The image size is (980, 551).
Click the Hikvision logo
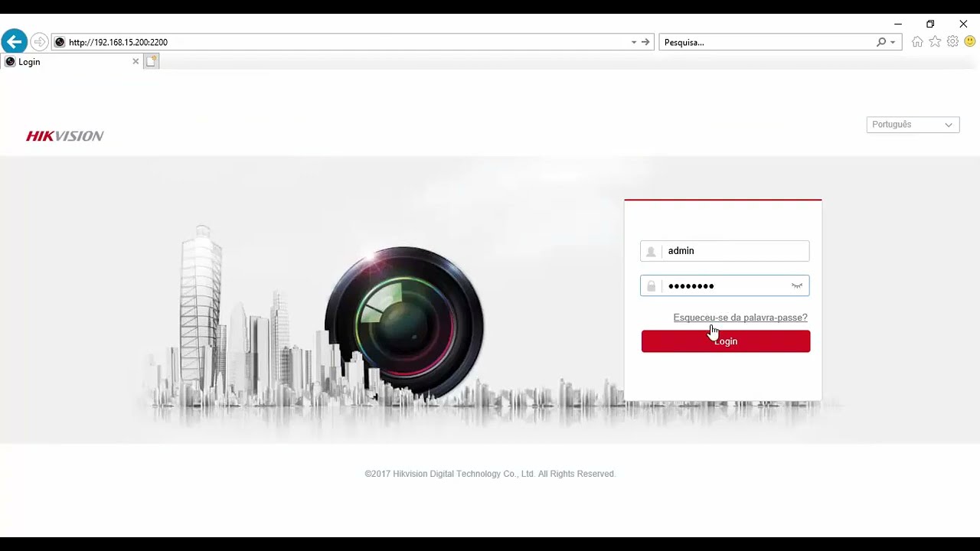click(x=65, y=136)
